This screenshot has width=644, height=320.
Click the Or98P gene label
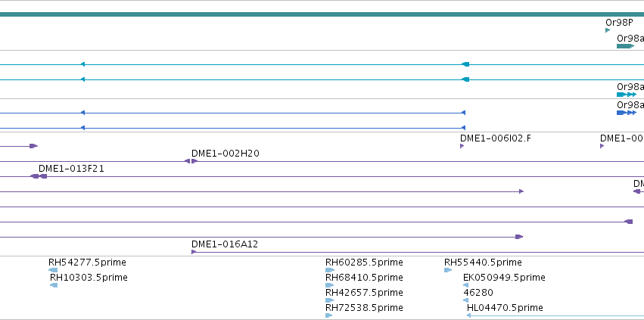pos(619,23)
